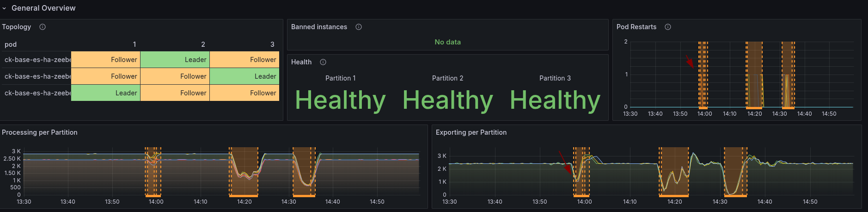
Task: Click the second row pod name cell
Action: (36, 76)
